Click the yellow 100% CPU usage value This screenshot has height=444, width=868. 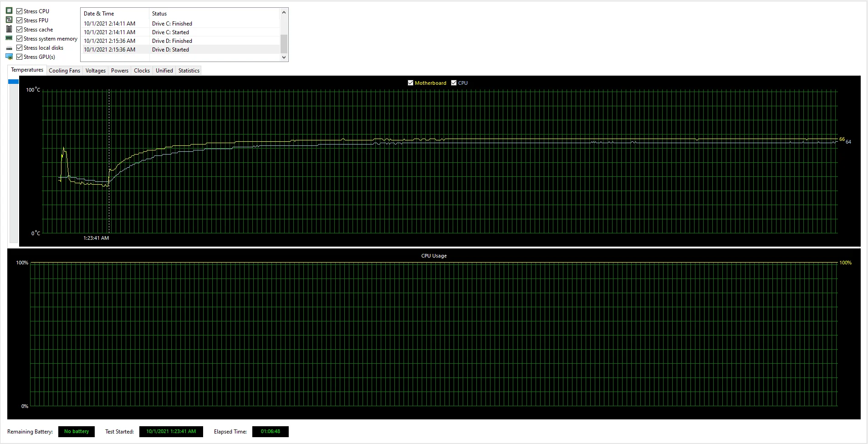(846, 263)
